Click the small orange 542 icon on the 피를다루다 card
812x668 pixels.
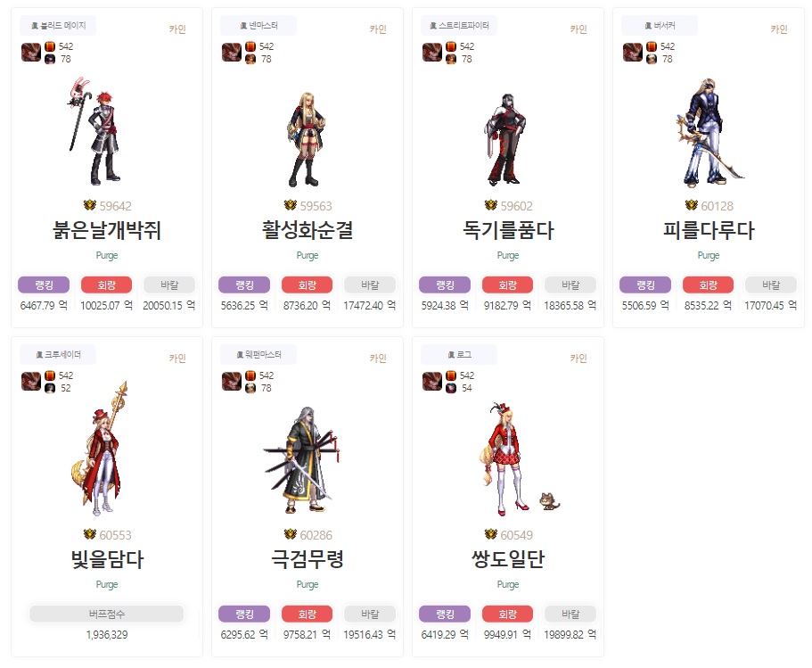652,46
